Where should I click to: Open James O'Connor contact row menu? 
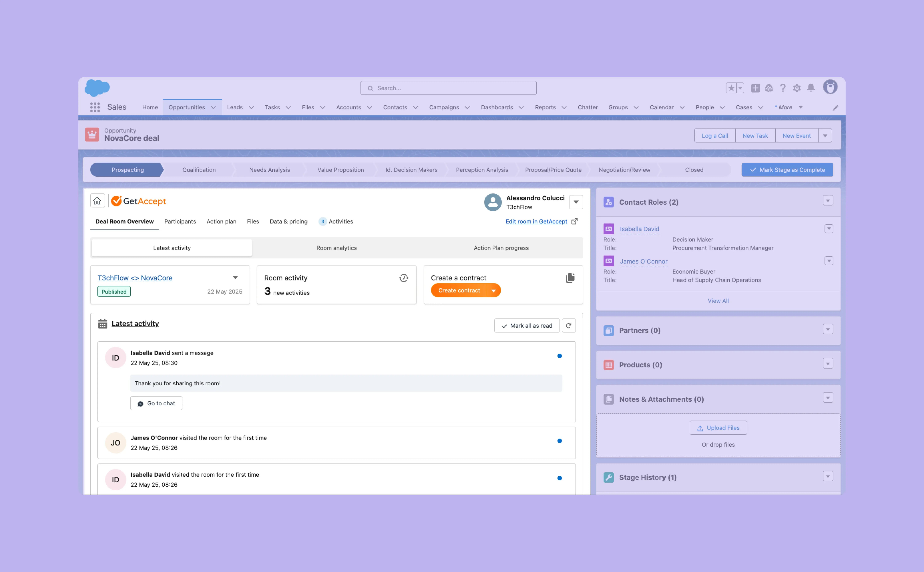pos(829,261)
